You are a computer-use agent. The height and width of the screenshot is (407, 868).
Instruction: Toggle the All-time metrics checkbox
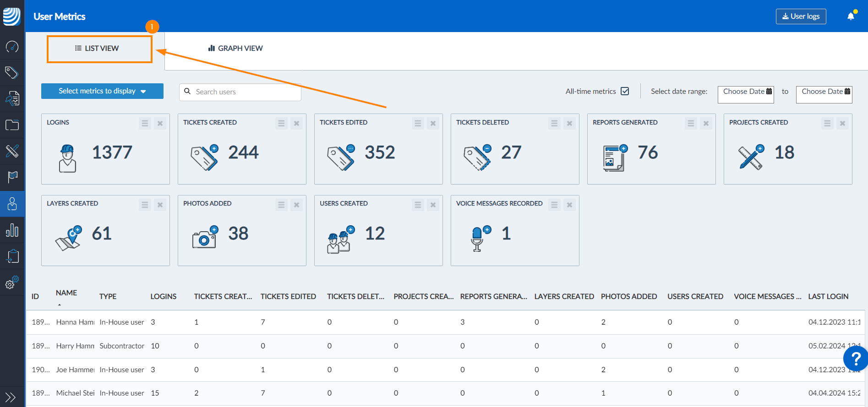point(625,91)
